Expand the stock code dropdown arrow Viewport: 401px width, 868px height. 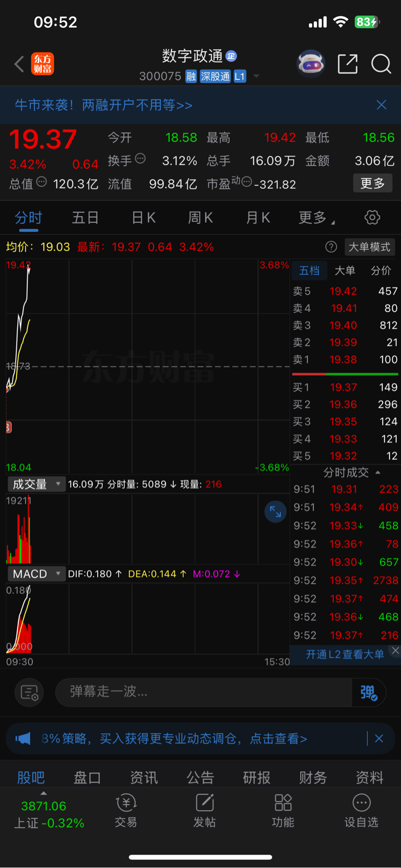pyautogui.click(x=256, y=76)
